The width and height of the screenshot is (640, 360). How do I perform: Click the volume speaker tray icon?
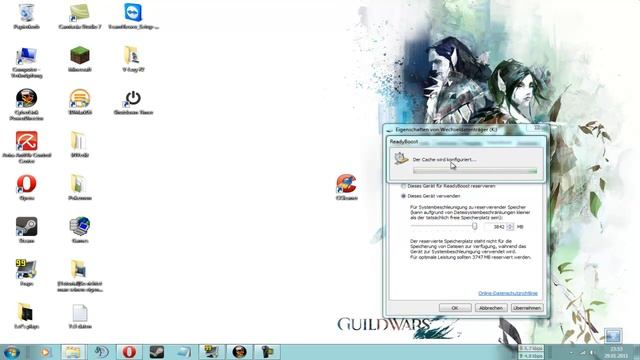tap(591, 353)
